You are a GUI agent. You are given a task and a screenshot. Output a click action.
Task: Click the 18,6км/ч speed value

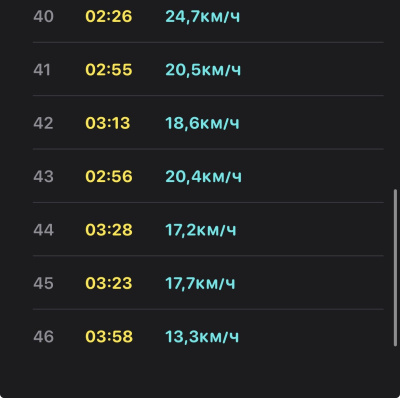point(202,123)
